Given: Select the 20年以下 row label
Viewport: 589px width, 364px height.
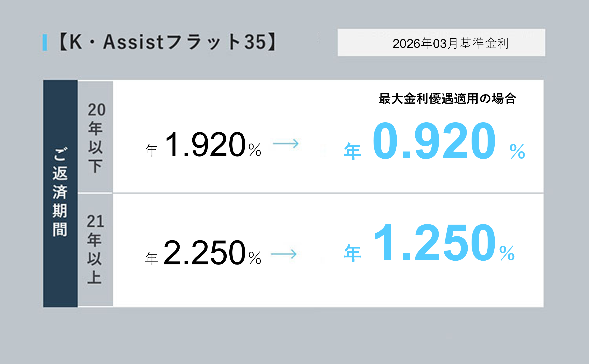Looking at the screenshot, I should coord(96,137).
